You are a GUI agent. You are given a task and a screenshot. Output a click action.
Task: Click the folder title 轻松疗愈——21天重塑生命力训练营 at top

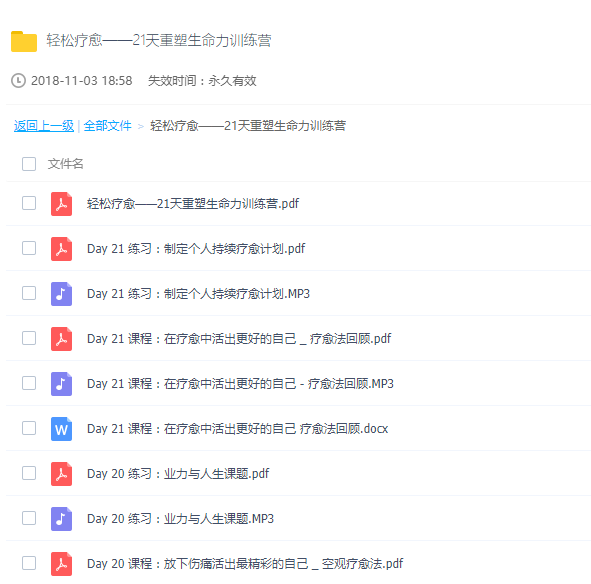click(x=159, y=40)
